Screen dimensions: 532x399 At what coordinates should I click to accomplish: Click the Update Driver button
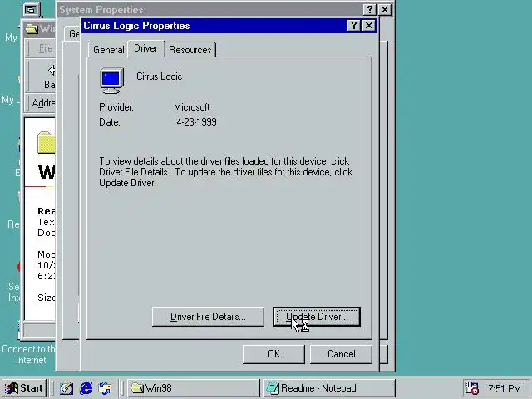click(x=317, y=317)
